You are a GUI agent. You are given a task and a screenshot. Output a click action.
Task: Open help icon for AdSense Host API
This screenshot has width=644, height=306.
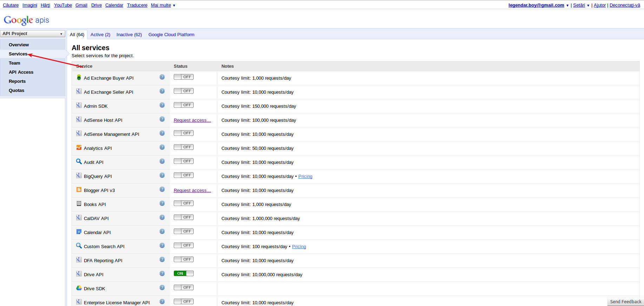point(162,119)
